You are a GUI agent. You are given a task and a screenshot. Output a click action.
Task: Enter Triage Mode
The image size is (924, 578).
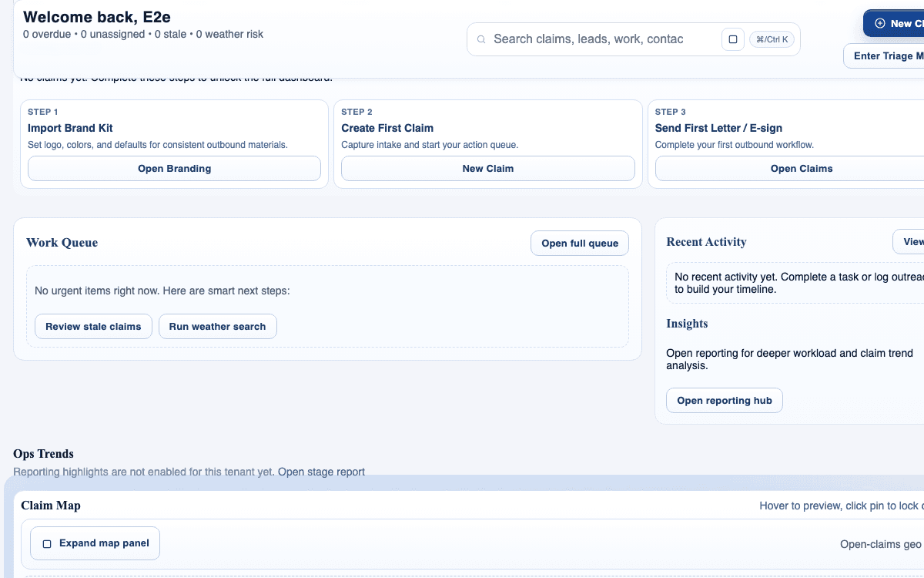coord(893,55)
